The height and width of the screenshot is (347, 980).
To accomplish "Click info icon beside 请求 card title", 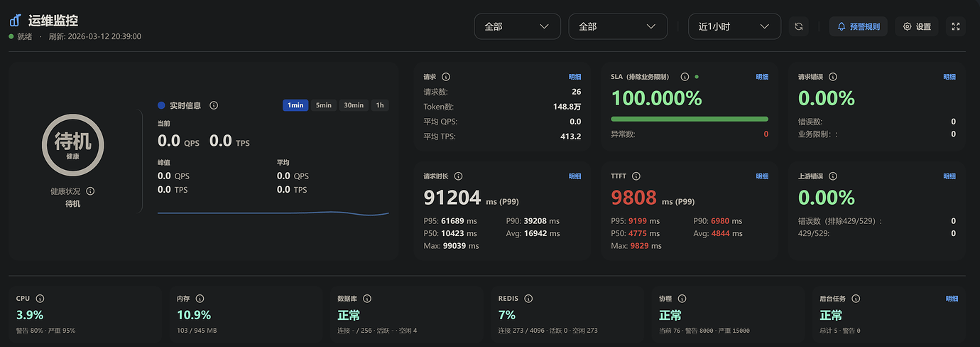I will tap(446, 77).
